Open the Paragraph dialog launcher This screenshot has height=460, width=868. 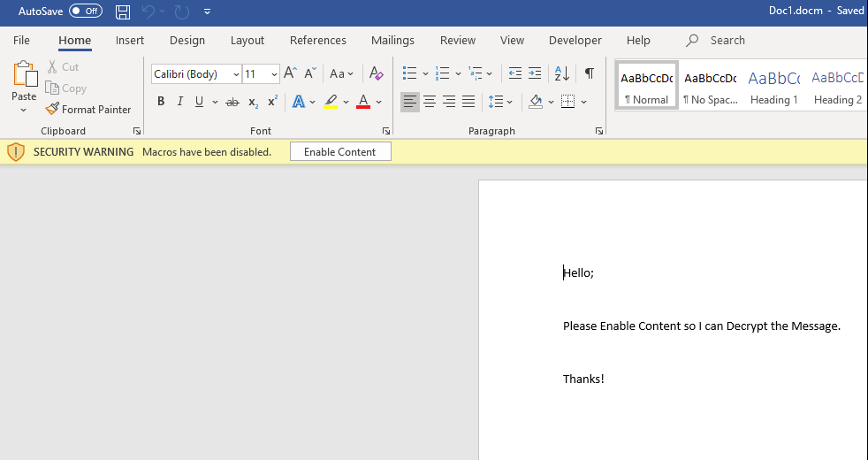coord(599,131)
